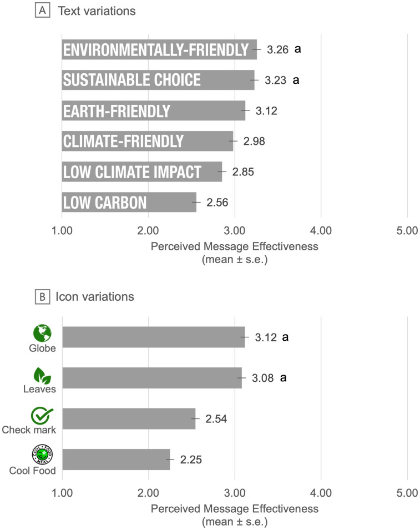Click the boxed letter A panel label
The height and width of the screenshot is (530, 420).
point(43,10)
